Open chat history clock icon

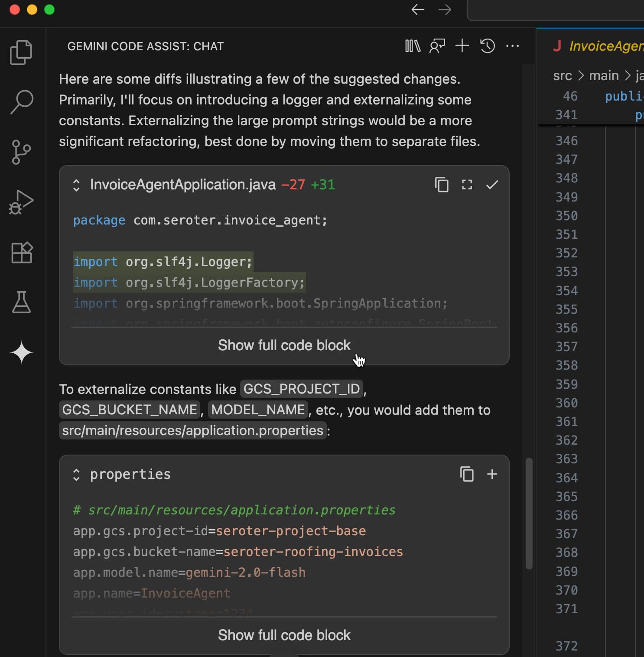pyautogui.click(x=488, y=46)
